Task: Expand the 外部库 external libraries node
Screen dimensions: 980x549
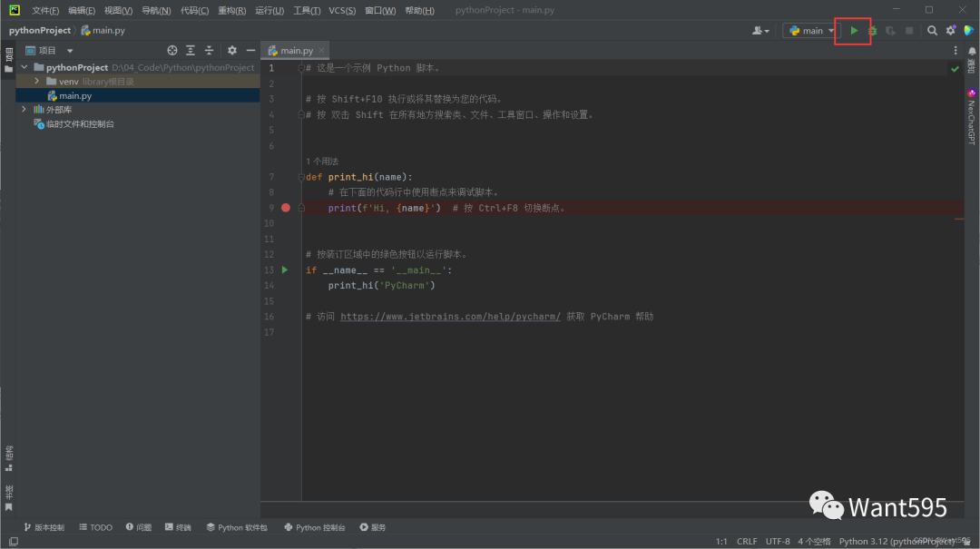Action: (24, 110)
